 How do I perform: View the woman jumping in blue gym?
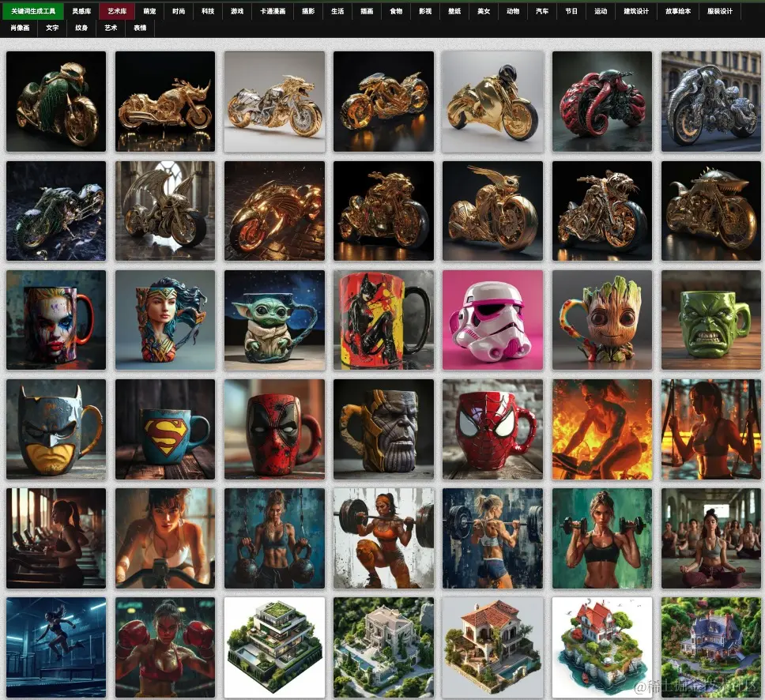[56, 648]
